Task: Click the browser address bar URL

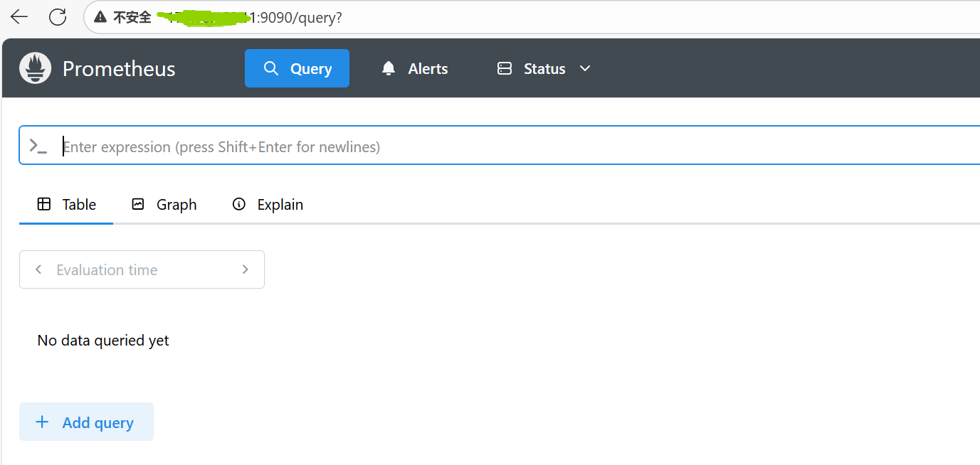Action: click(249, 18)
